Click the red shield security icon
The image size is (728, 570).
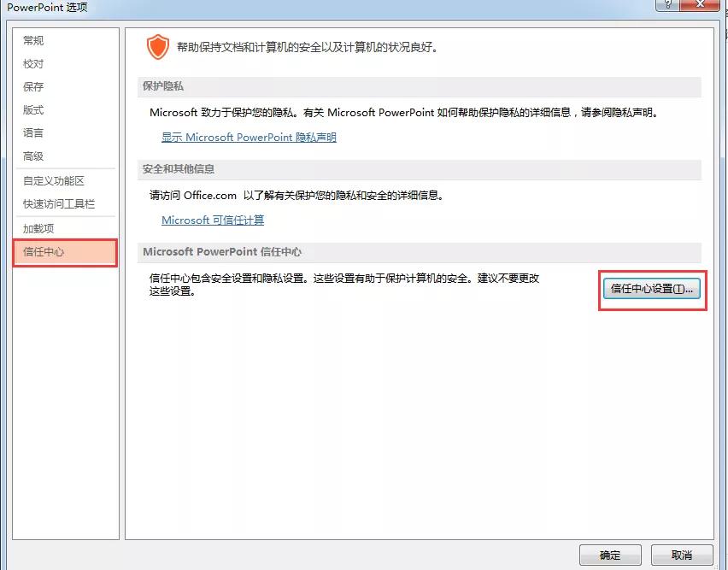coord(157,47)
